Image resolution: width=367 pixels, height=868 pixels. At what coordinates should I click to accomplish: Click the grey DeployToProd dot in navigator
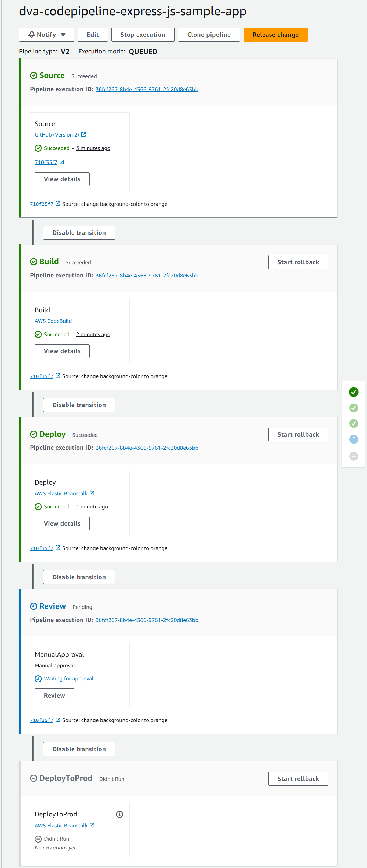[x=353, y=456]
